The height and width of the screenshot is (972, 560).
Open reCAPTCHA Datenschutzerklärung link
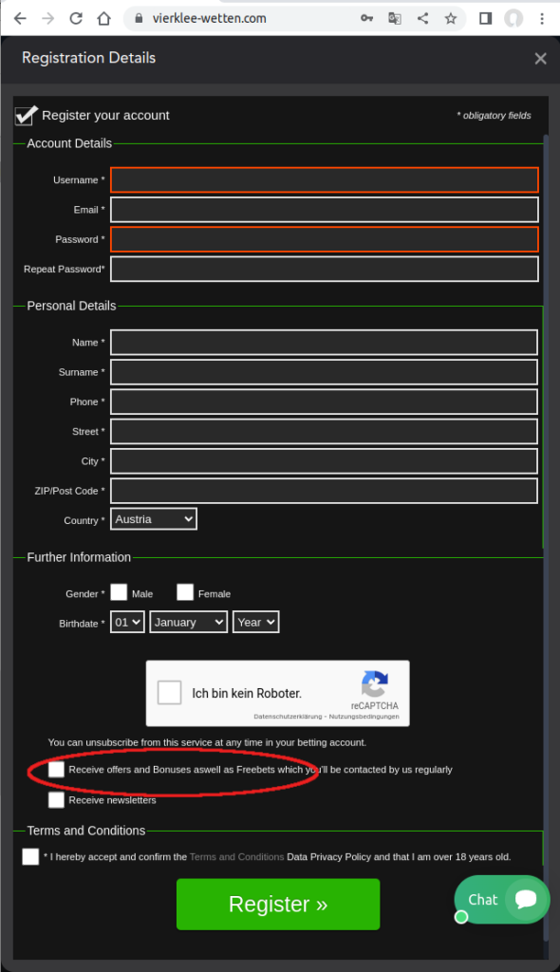(288, 717)
